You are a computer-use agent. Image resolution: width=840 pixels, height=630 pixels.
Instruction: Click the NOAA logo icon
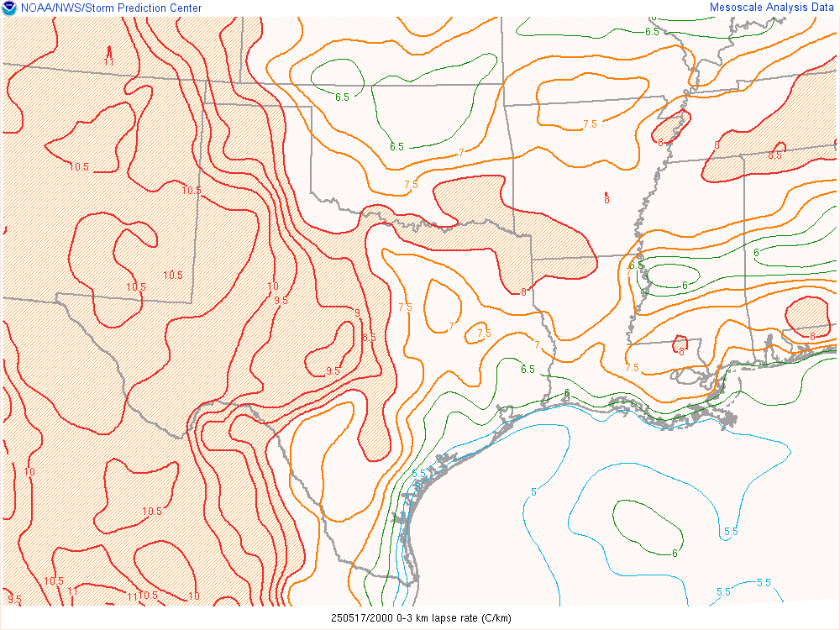9,8
